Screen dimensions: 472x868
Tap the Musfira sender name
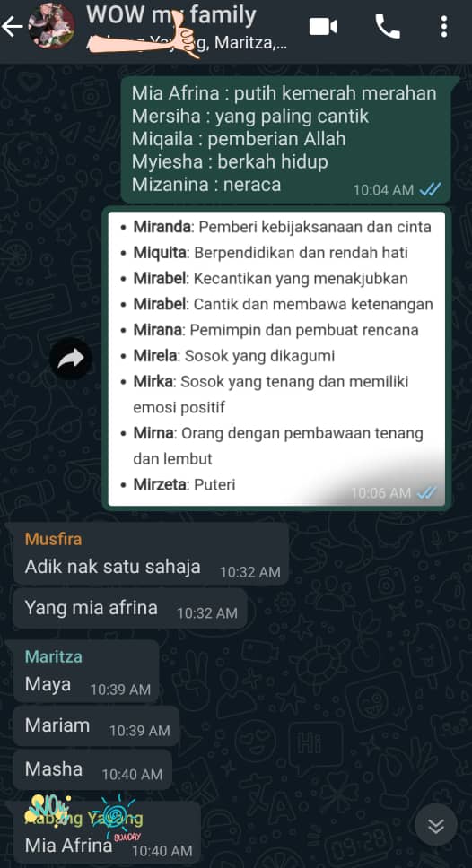[x=53, y=539]
